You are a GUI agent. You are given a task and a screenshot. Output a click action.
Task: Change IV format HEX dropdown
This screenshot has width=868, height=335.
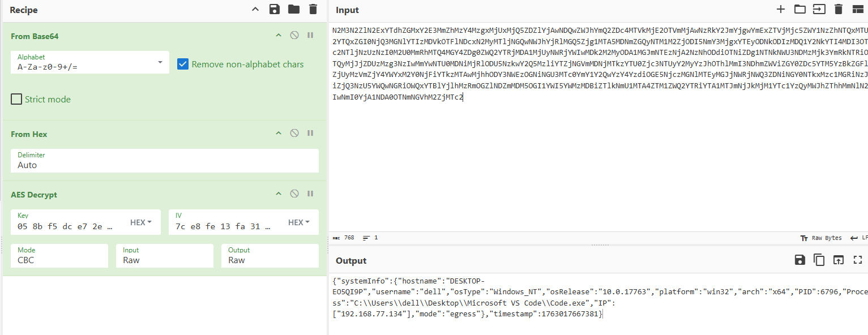299,222
